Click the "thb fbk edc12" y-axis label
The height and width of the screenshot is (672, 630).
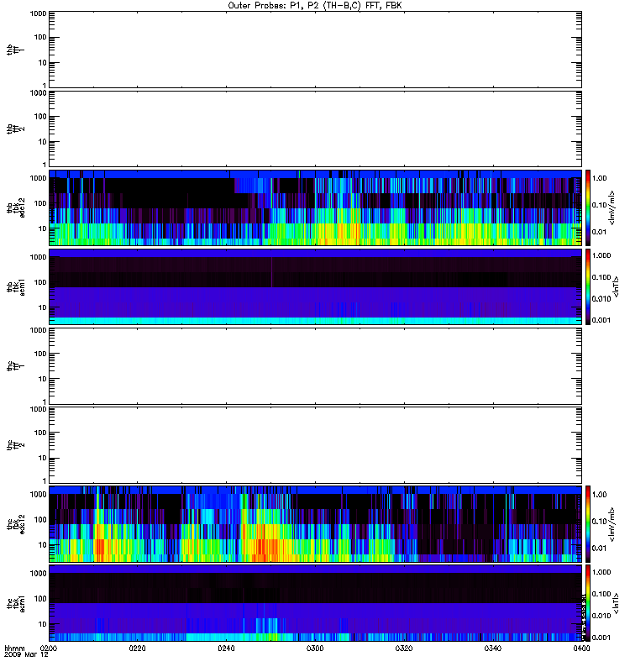[15, 207]
